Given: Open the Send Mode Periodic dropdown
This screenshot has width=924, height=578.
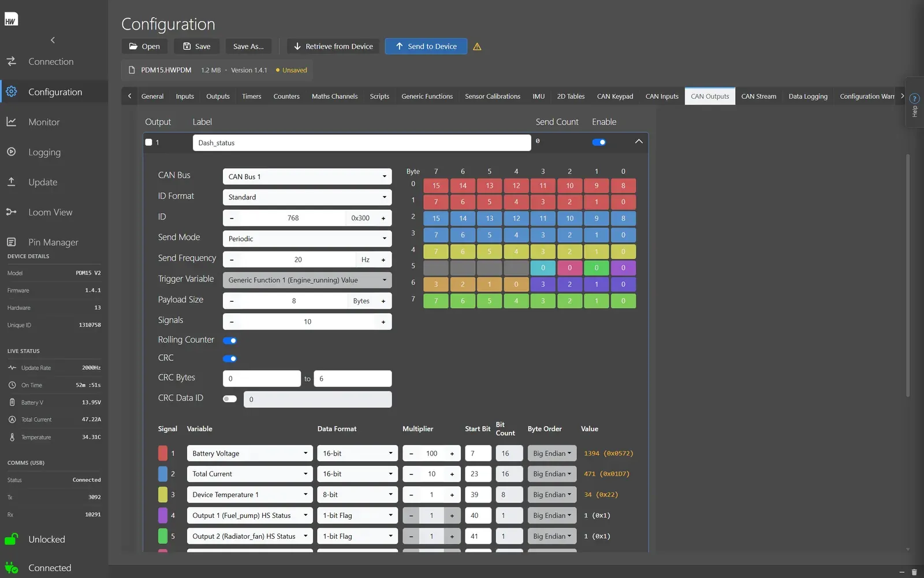Looking at the screenshot, I should coord(307,239).
